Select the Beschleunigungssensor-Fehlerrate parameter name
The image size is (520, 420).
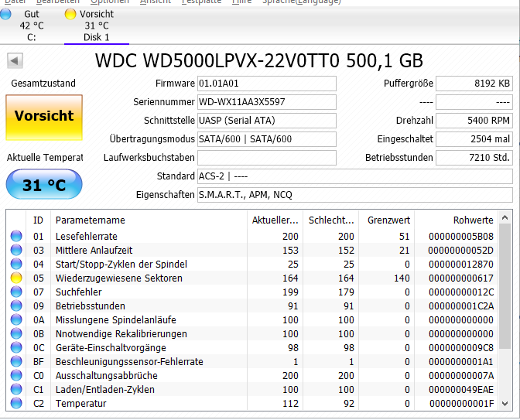pyautogui.click(x=129, y=362)
